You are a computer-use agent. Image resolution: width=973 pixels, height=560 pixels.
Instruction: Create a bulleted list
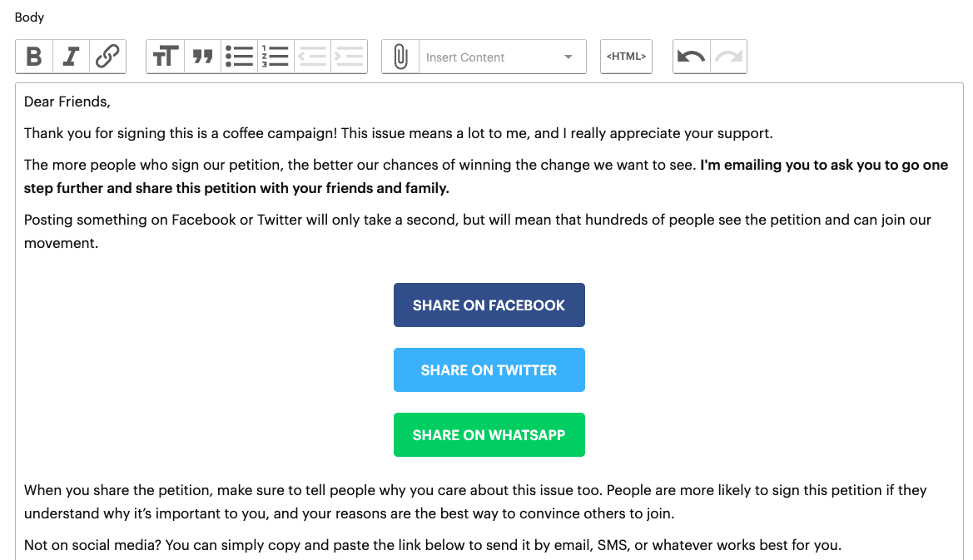[239, 57]
